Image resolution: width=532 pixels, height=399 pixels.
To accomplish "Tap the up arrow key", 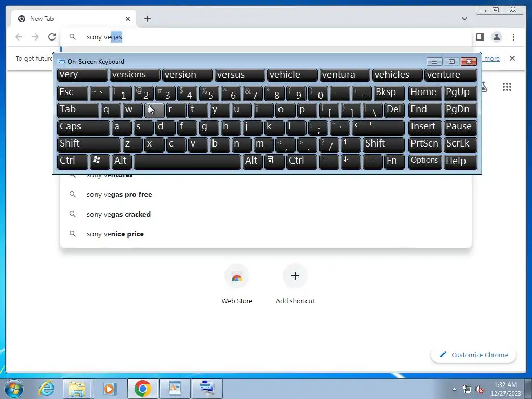I will click(x=351, y=144).
